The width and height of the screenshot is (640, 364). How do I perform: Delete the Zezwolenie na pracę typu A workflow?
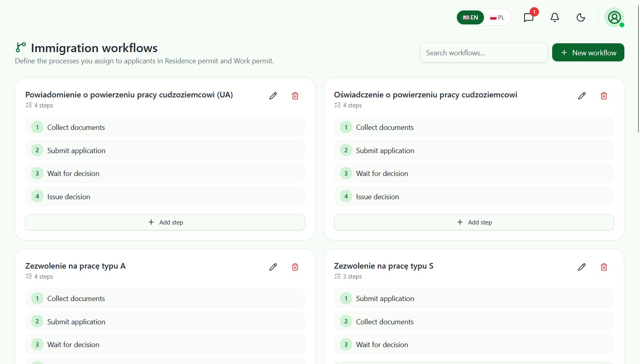pyautogui.click(x=295, y=267)
